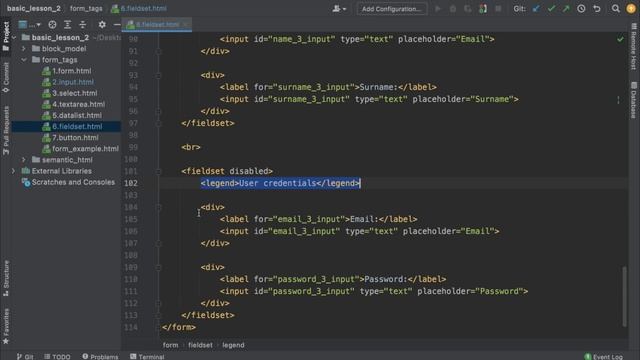Hide the Project panel with minus icon
This screenshot has width=640, height=360.
117,25
